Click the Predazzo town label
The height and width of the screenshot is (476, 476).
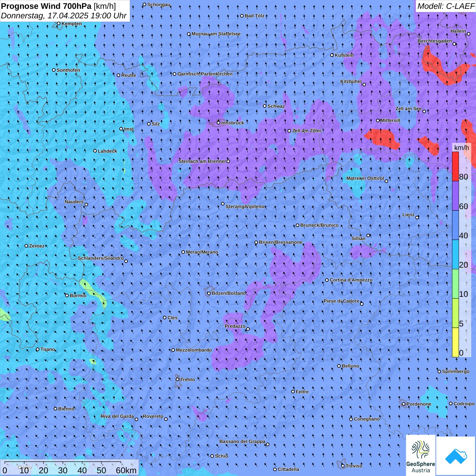235,326
